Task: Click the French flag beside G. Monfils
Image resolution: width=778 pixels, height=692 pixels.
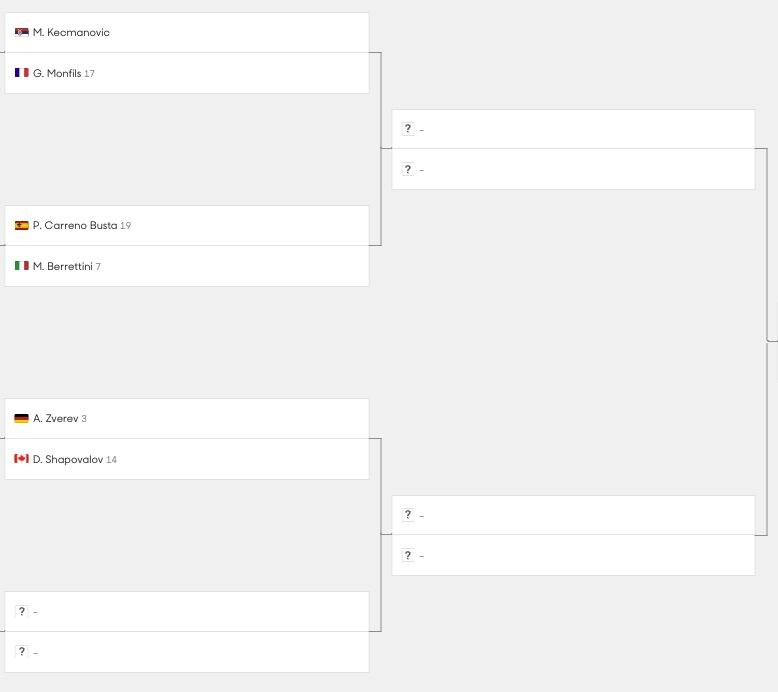Action: 21,72
